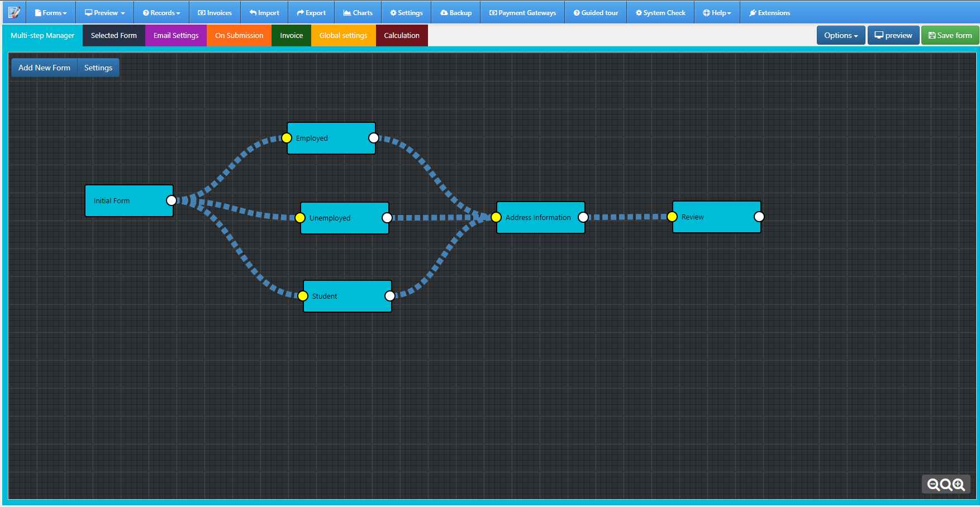Screen dimensions: 980x507
Task: Switch to Selected Form tab
Action: point(114,35)
